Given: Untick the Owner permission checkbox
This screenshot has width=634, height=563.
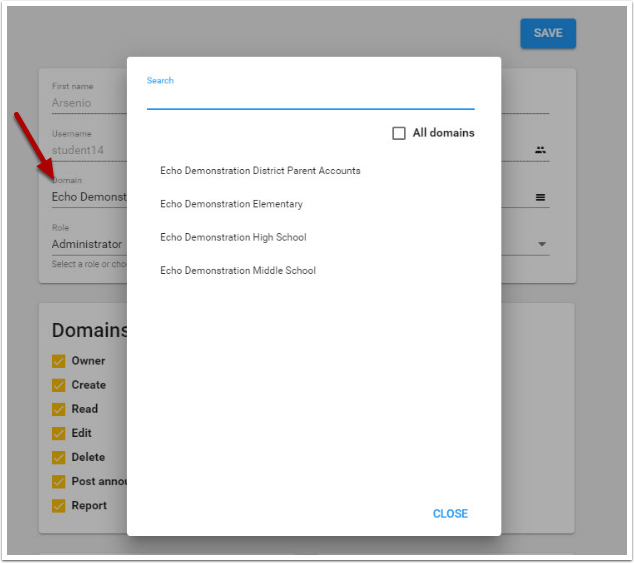Looking at the screenshot, I should click(59, 361).
